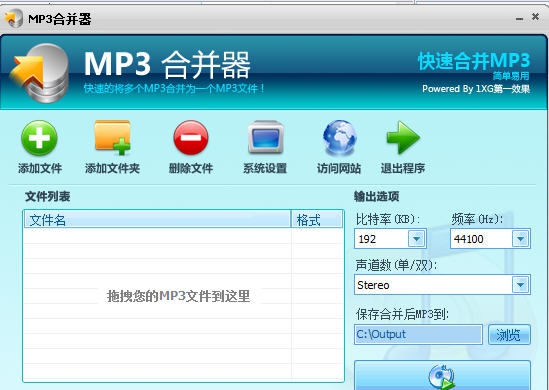Close the MP3合并器 window
This screenshot has width=549, height=390.
[535, 16]
